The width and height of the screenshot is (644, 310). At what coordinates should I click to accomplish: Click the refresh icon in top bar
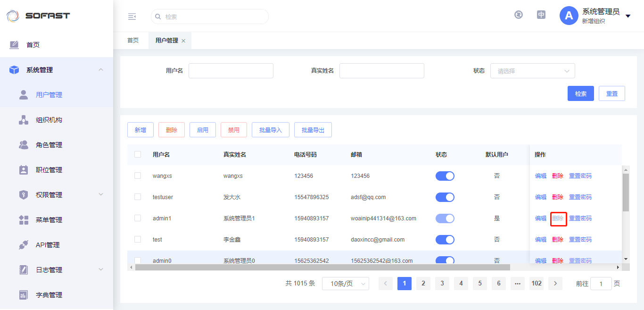click(519, 15)
